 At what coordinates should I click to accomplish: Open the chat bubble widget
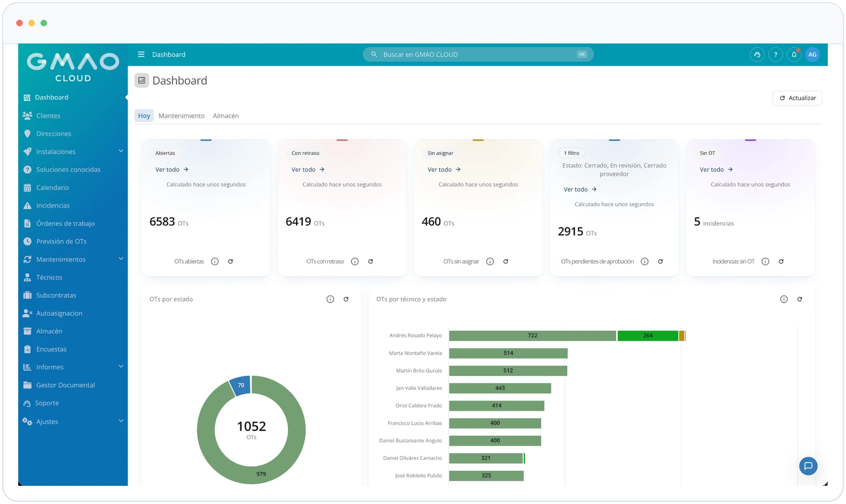(x=808, y=466)
